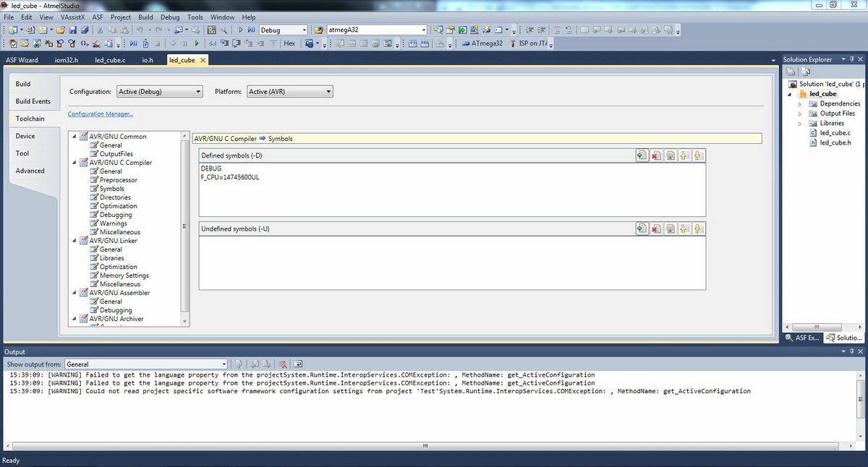Open the Configuration dropdown

[159, 92]
